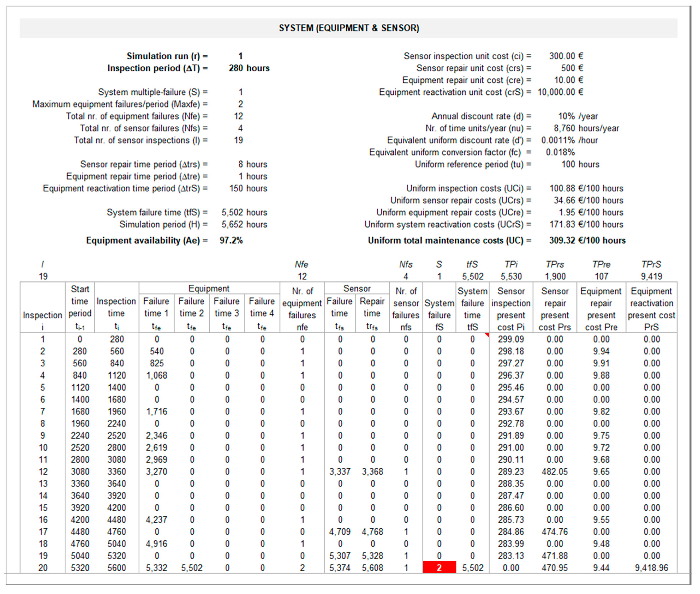The image size is (700, 594).
Task: Click the Simulation run (r) value 1
Action: click(240, 56)
